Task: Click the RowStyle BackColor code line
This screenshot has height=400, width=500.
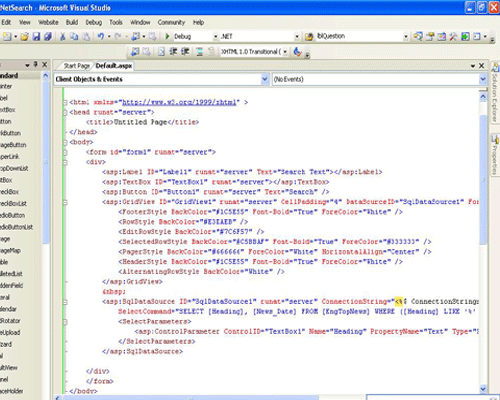Action: tap(183, 222)
